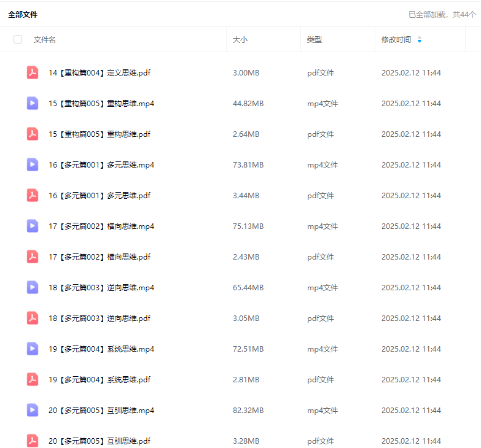481x448 pixels.
Task: Click video icon for 15 重构思维.mp4
Action: [x=33, y=103]
